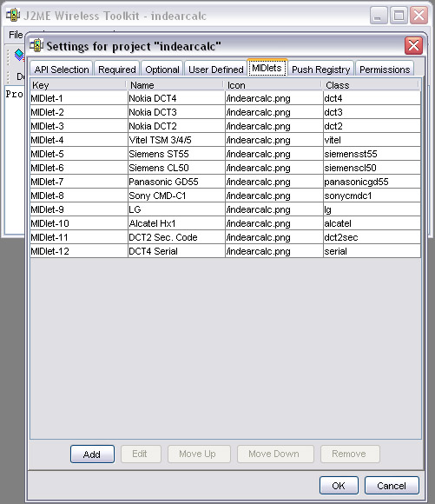
Task: Switch to the Permissions tab
Action: click(385, 70)
